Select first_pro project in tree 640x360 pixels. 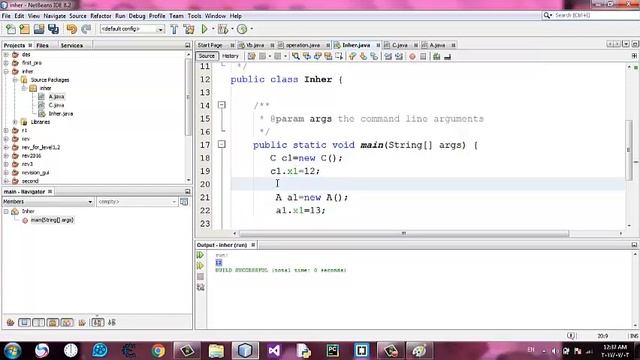pos(31,63)
